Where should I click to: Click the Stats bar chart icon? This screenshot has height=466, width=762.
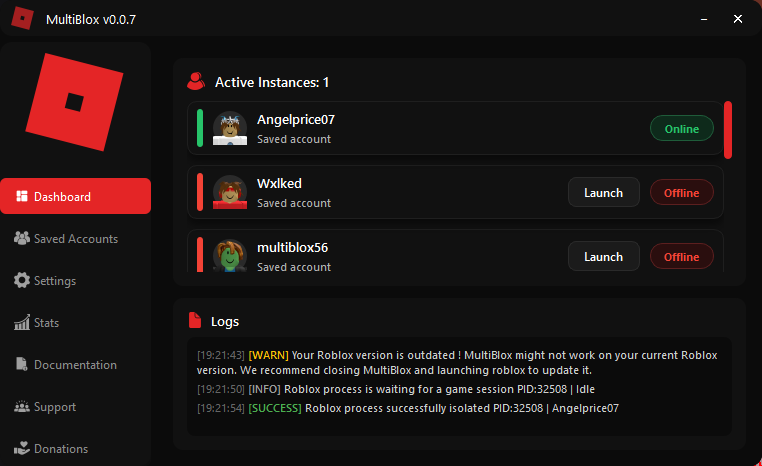[x=22, y=322]
